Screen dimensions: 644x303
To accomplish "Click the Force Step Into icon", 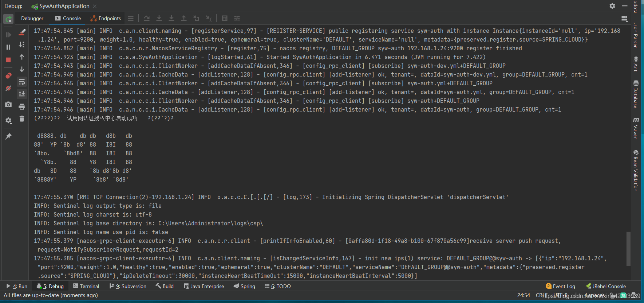I will coord(171,18).
